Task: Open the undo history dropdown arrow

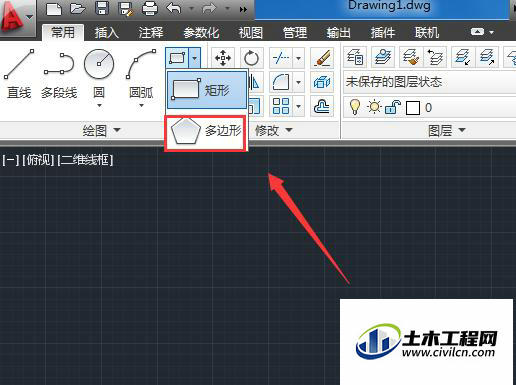Action: coord(192,8)
